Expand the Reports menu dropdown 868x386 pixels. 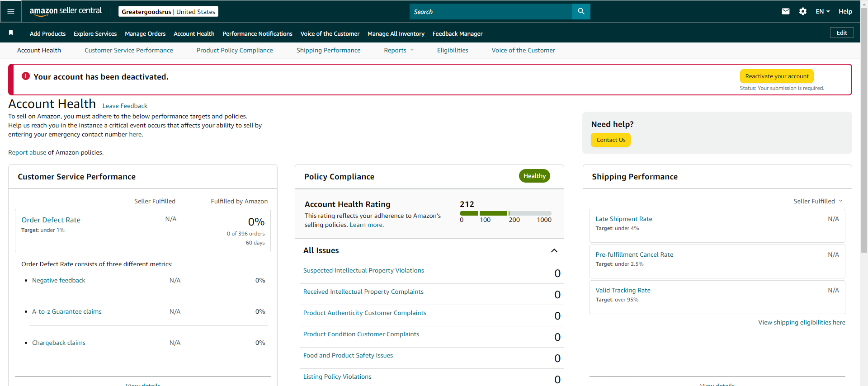[399, 50]
